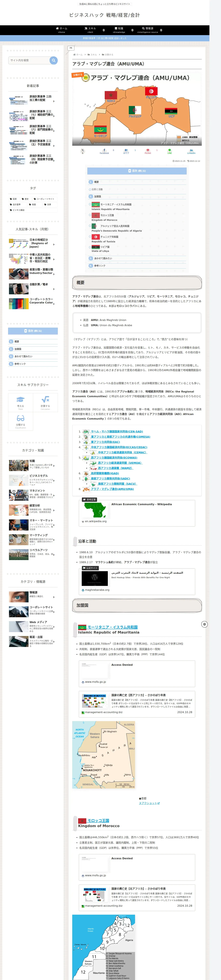Image resolution: width=221 pixels, height=980 pixels.
Task: Open the スキル Skill menu item
Action: click(90, 30)
